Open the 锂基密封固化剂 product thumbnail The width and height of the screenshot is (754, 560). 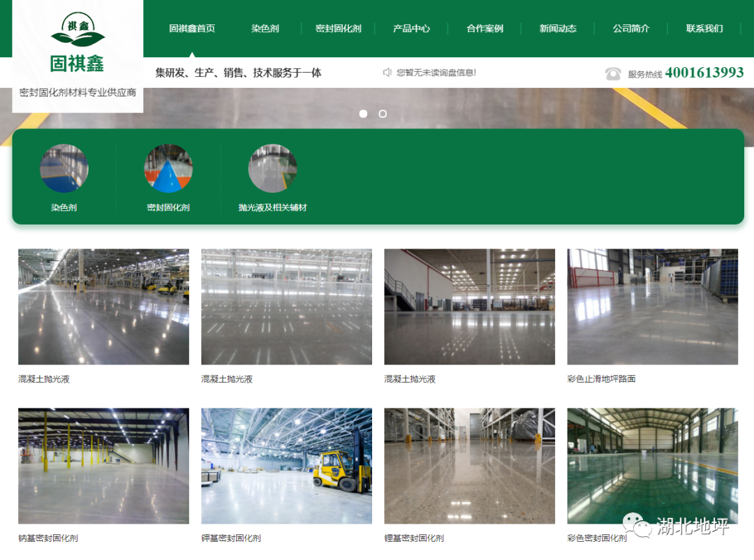pos(469,466)
